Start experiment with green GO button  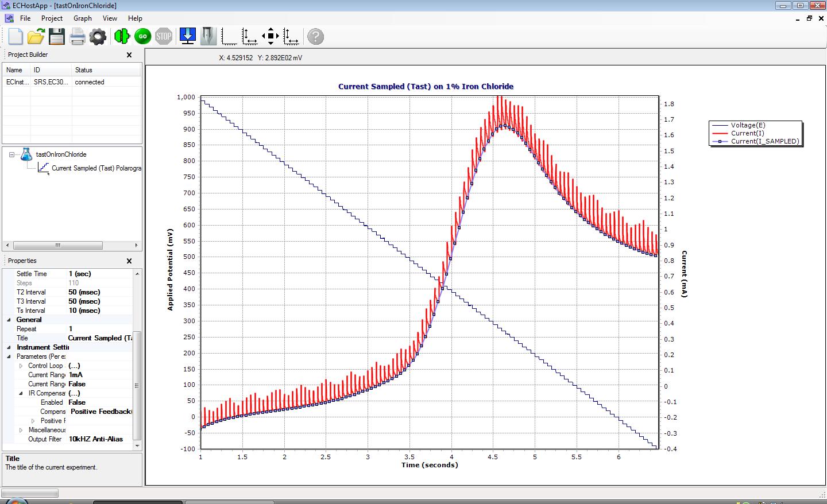pyautogui.click(x=143, y=37)
